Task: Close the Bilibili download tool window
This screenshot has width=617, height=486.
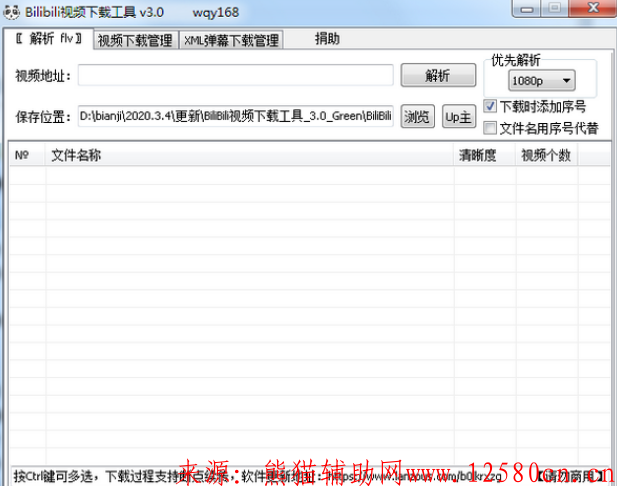Action: (591, 10)
